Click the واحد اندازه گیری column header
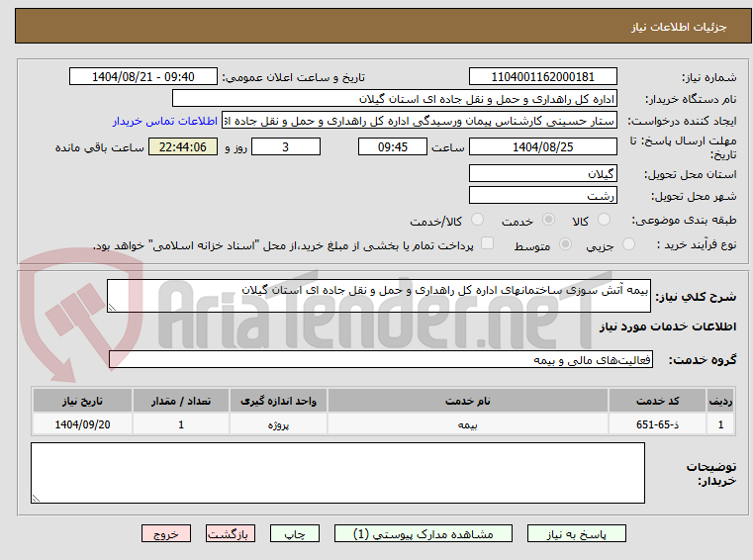 pyautogui.click(x=278, y=401)
